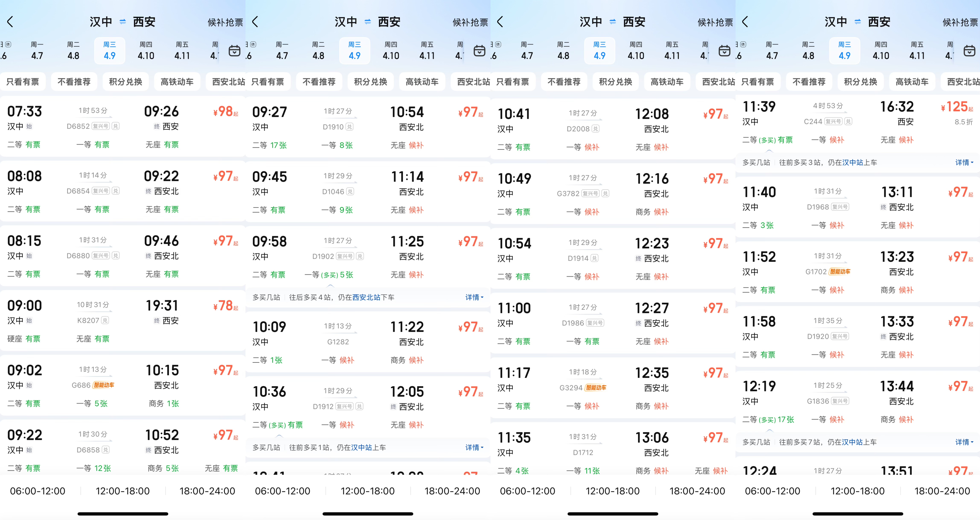
Task: Tap 候补抢票 in the rightmost screen
Action: [960, 22]
